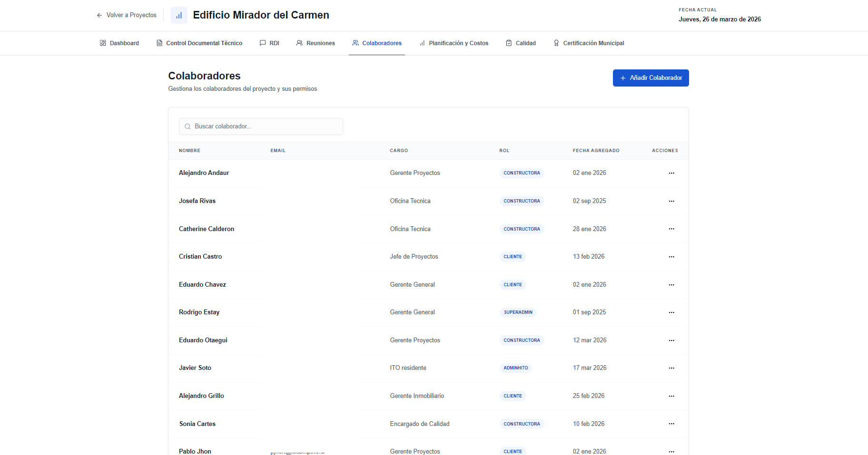868x455 pixels.
Task: Open actions menu for Cristian Castro
Action: pos(671,257)
